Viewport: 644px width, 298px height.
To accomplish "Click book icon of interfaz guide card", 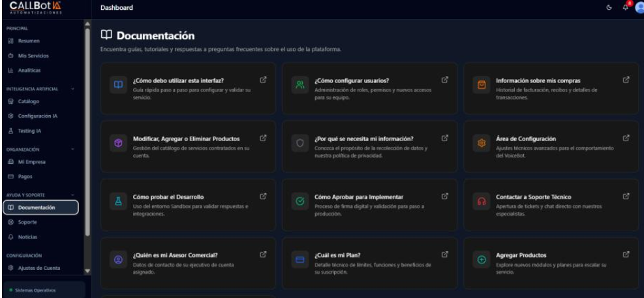I will pos(118,85).
